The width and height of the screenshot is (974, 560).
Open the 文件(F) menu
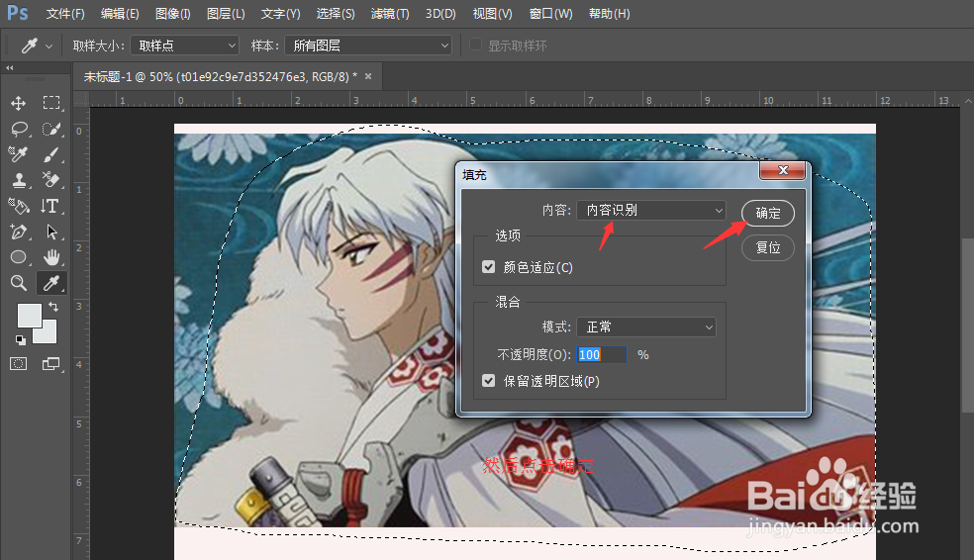tap(65, 14)
